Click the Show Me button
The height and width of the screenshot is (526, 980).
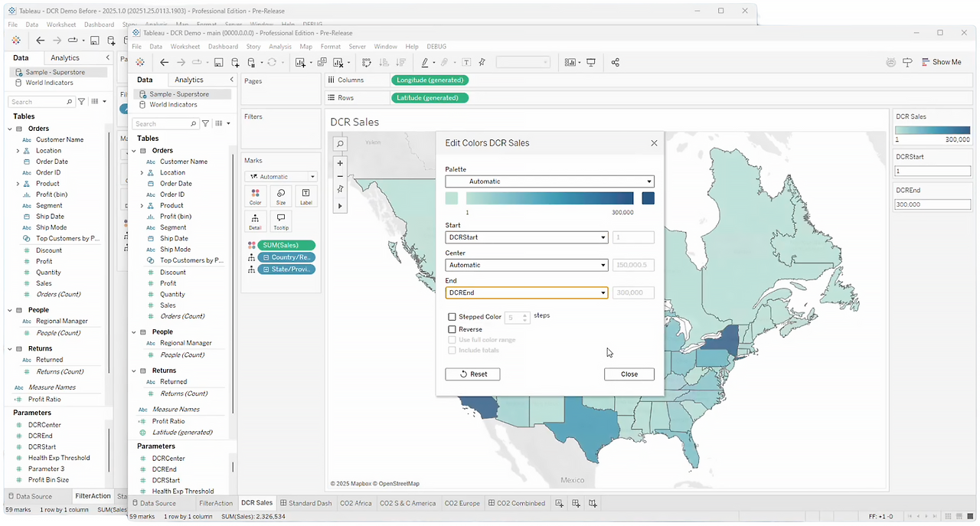point(941,62)
